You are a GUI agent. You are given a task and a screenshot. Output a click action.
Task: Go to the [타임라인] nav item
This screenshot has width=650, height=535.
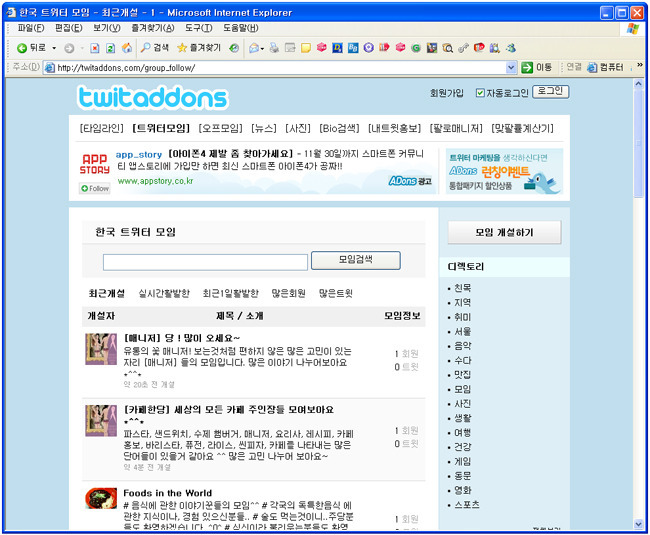point(102,128)
